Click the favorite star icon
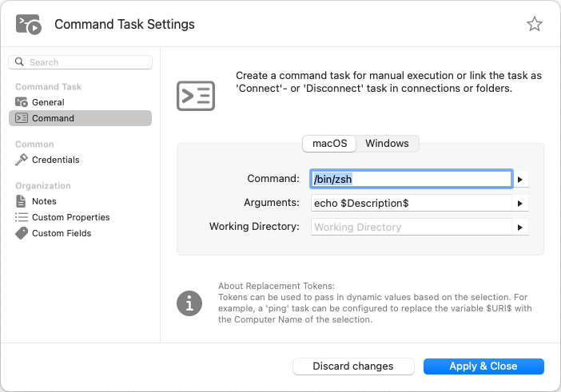This screenshot has width=561, height=392. coord(535,24)
